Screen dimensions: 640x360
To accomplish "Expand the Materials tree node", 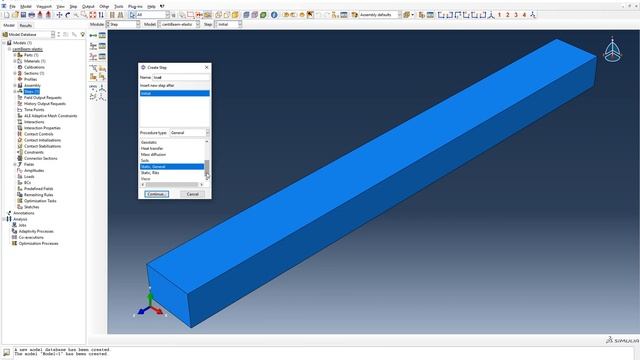I will (15, 61).
